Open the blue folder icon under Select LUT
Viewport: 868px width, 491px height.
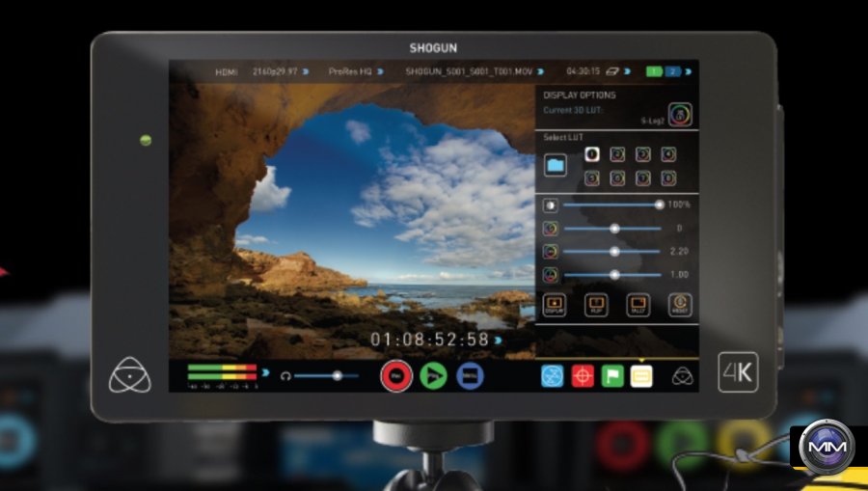[x=555, y=165]
